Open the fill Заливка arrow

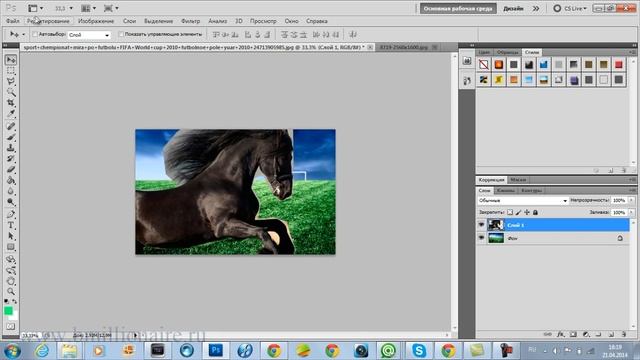click(x=631, y=212)
